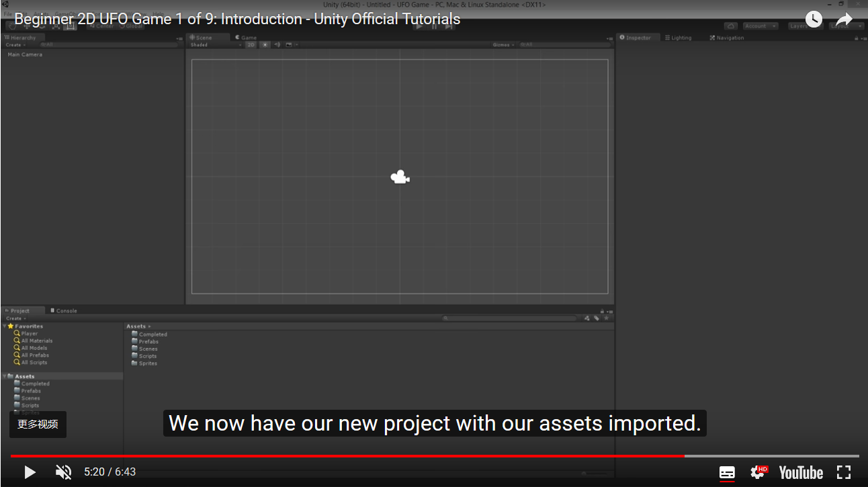Select the All Models saved search
This screenshot has height=487, width=868.
click(30, 348)
